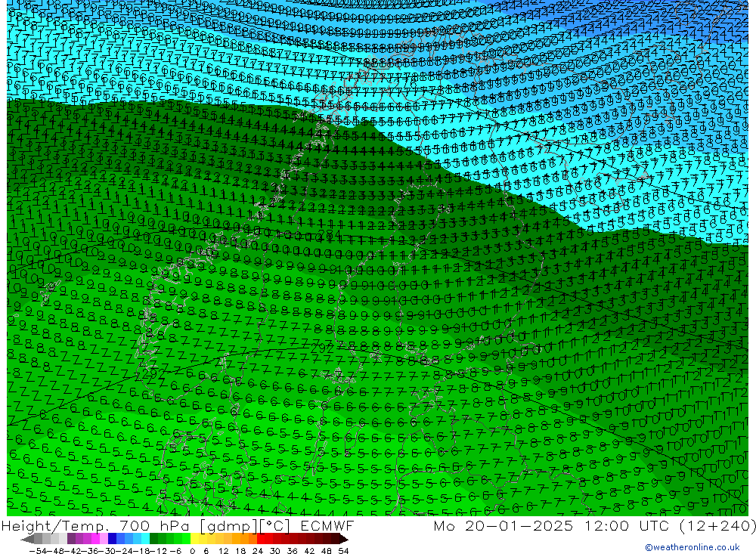Pick the yellow swatch above legend value 0
The height and width of the screenshot is (554, 756).
point(194,539)
